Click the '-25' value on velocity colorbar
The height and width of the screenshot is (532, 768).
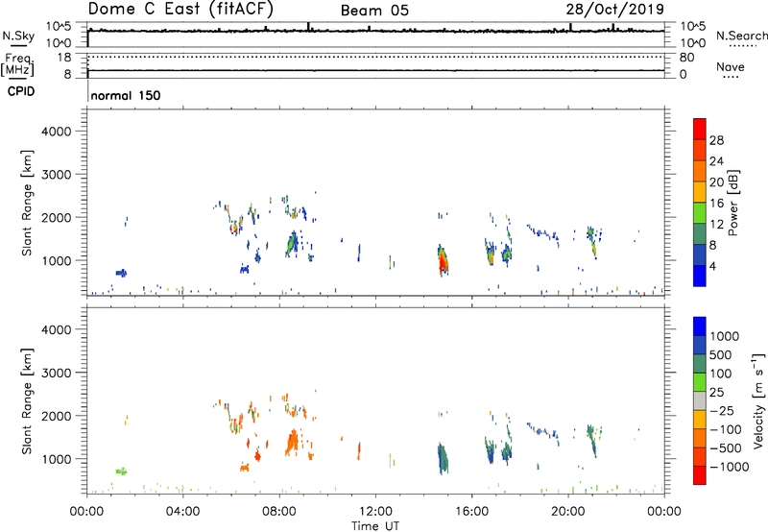click(x=722, y=410)
